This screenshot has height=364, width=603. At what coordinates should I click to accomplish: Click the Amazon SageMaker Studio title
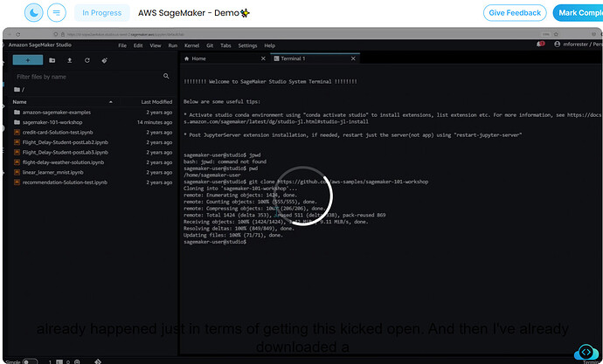click(x=39, y=45)
